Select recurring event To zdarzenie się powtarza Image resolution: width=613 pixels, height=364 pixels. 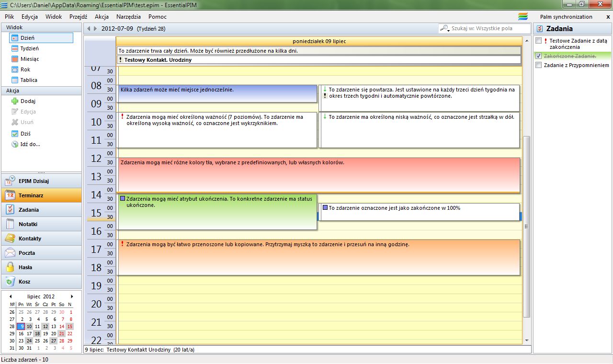click(x=420, y=98)
